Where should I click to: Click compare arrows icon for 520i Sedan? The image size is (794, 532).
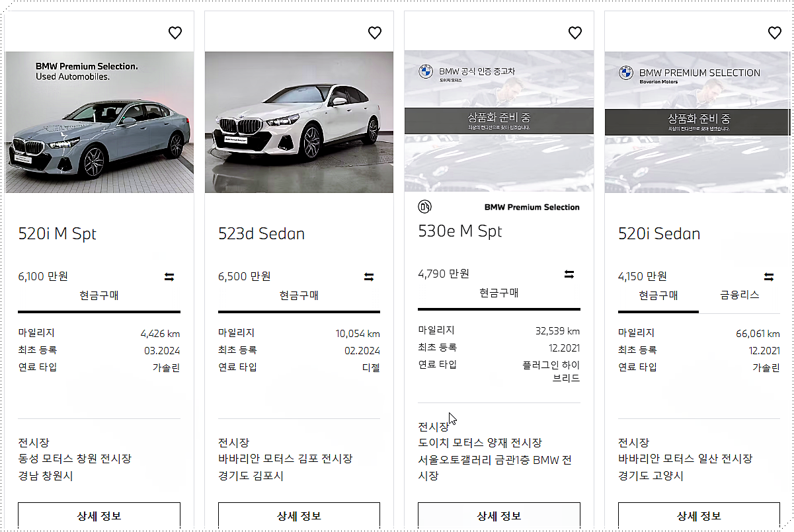(769, 277)
